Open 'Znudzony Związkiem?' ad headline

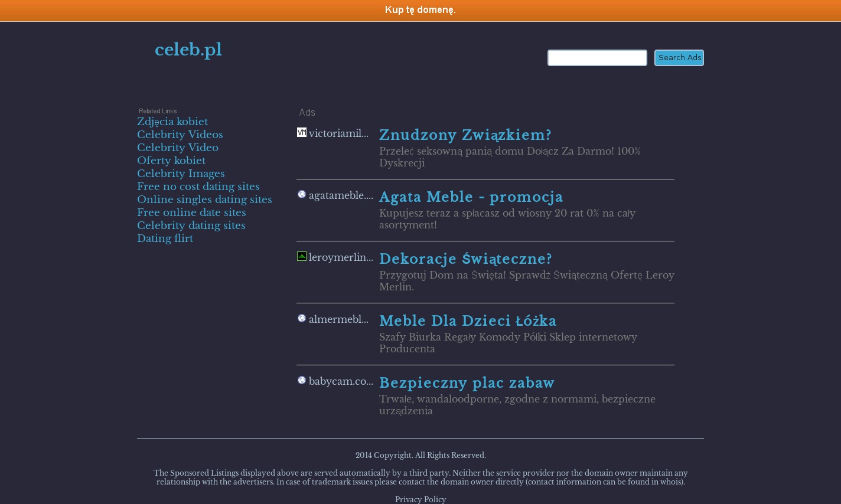coord(465,135)
